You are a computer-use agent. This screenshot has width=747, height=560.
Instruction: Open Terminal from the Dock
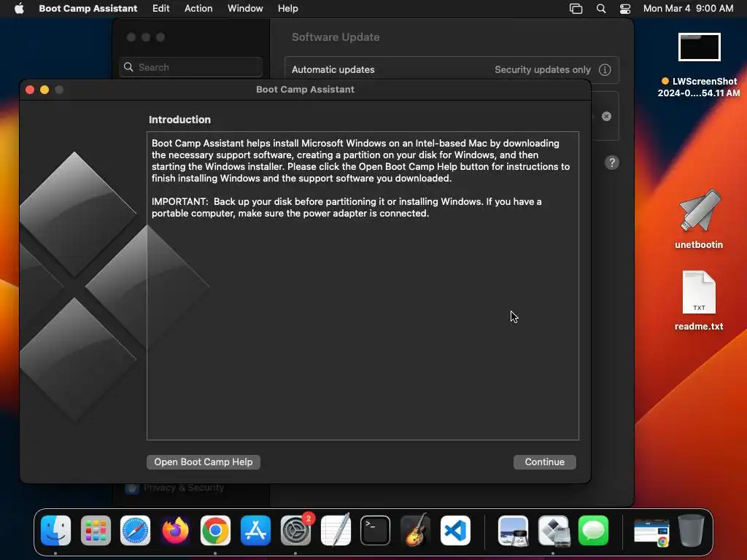tap(376, 530)
